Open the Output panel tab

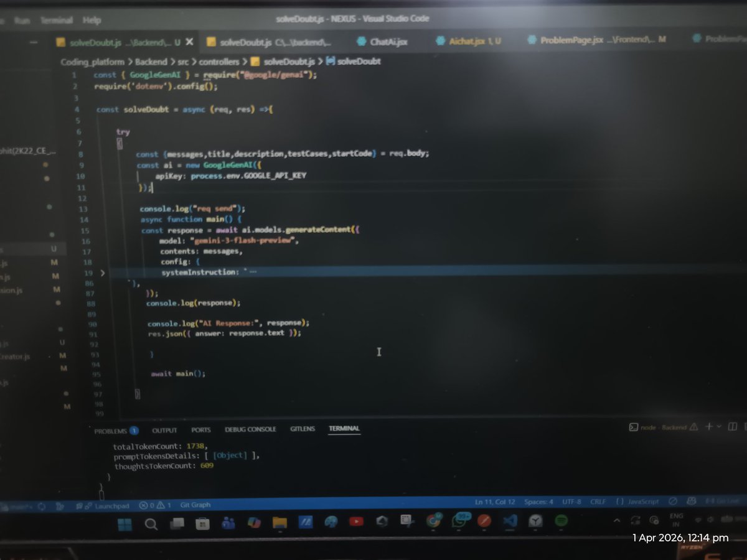pos(164,429)
